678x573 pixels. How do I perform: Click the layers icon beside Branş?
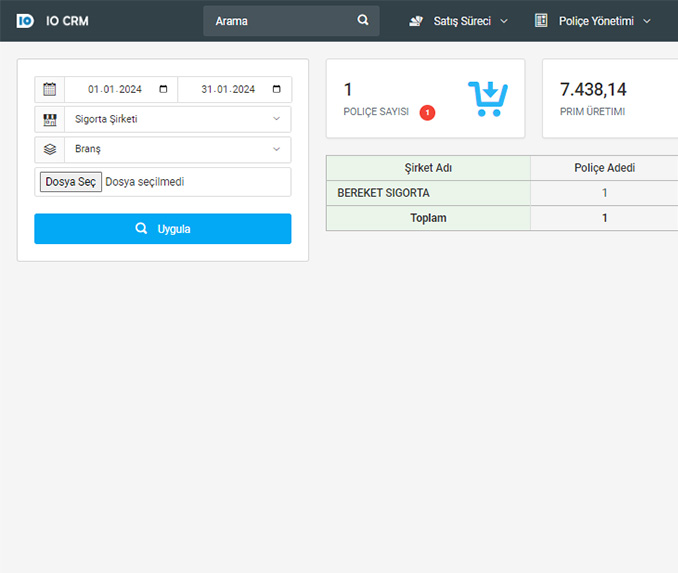[49, 149]
